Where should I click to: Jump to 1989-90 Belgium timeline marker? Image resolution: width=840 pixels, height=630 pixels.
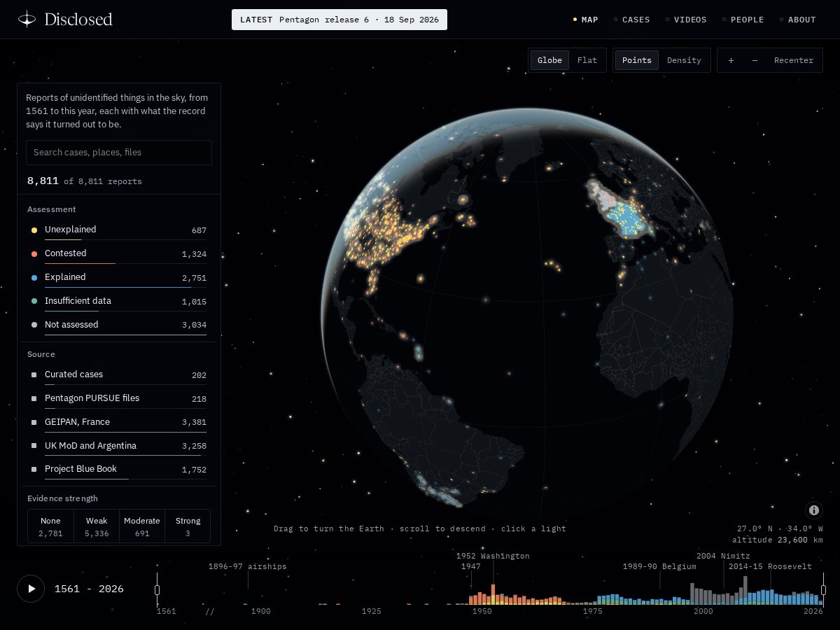(x=659, y=566)
